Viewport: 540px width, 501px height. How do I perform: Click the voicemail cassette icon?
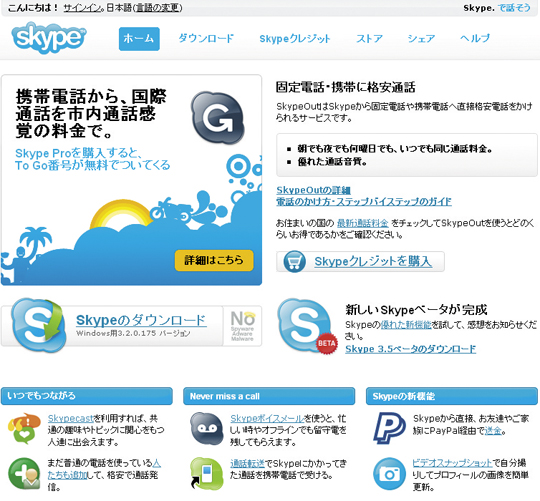click(207, 429)
